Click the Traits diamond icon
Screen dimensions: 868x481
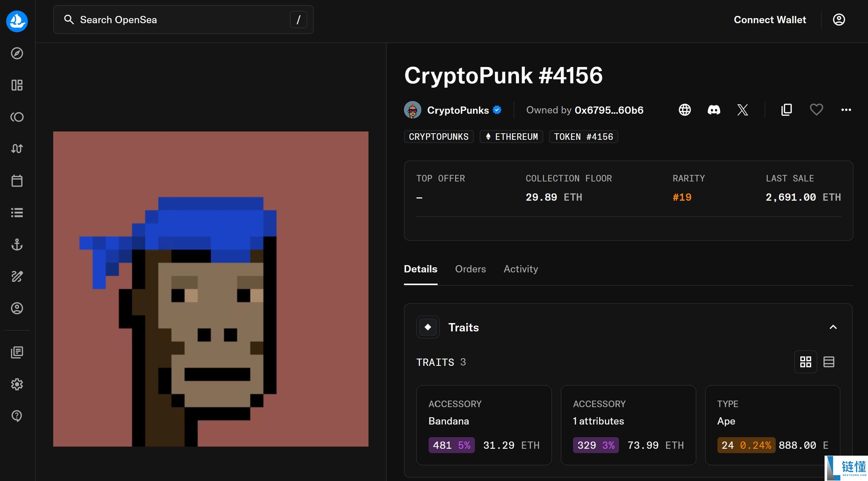tap(428, 327)
